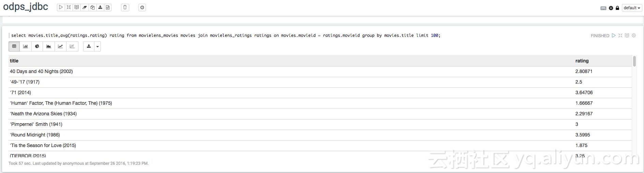
Task: Expand the default view mode dropdown
Action: click(x=632, y=8)
